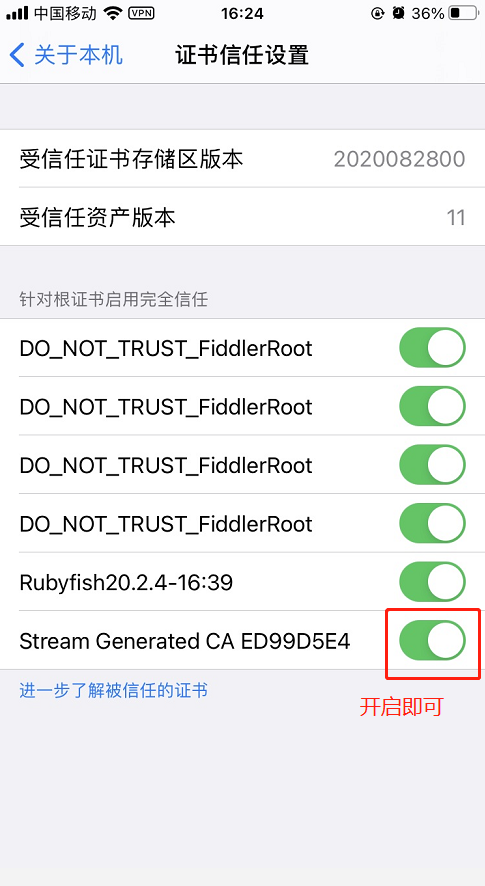
Task: Toggle Stream Generated CA ED99D5E4 trust switch
Action: [x=432, y=640]
